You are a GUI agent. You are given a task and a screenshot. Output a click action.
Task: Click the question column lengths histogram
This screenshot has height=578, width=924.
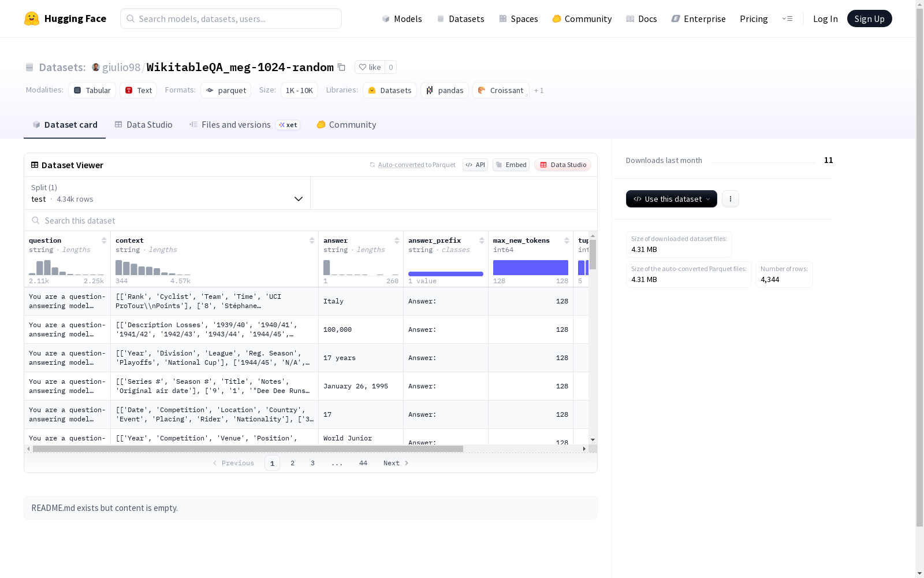pyautogui.click(x=66, y=267)
